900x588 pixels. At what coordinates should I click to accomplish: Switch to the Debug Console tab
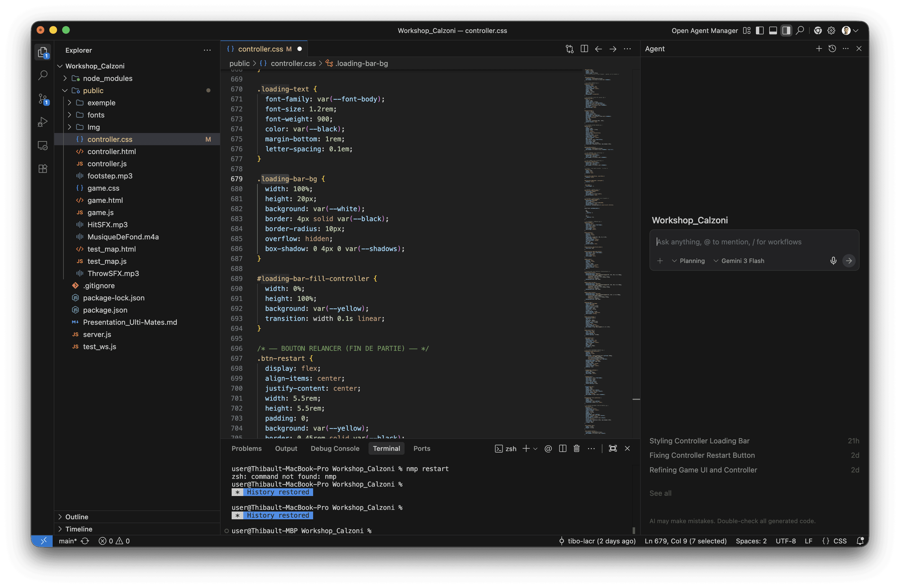335,448
